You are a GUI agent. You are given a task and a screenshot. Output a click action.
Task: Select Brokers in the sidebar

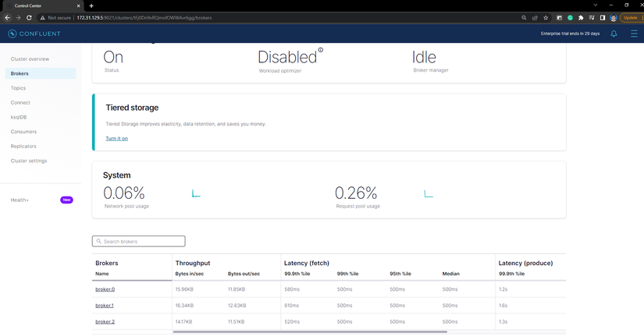[41, 73]
